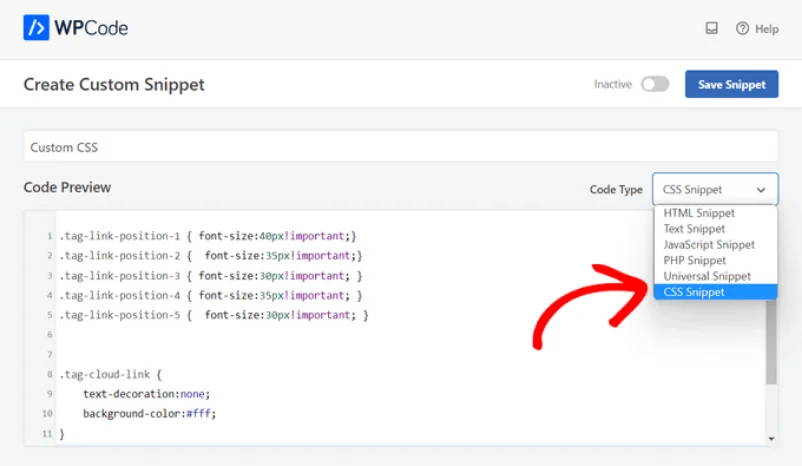This screenshot has height=466, width=802.
Task: Choose JavaScript Snippet from the list
Action: 715,245
